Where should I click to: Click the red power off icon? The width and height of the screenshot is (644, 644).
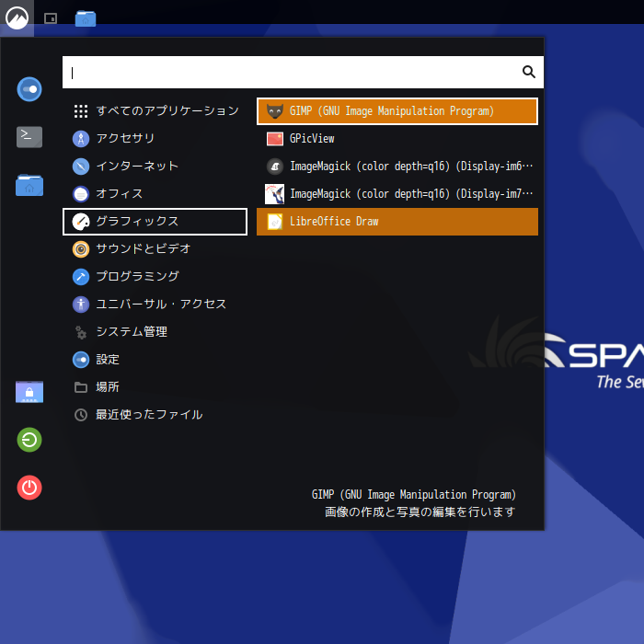pos(29,488)
